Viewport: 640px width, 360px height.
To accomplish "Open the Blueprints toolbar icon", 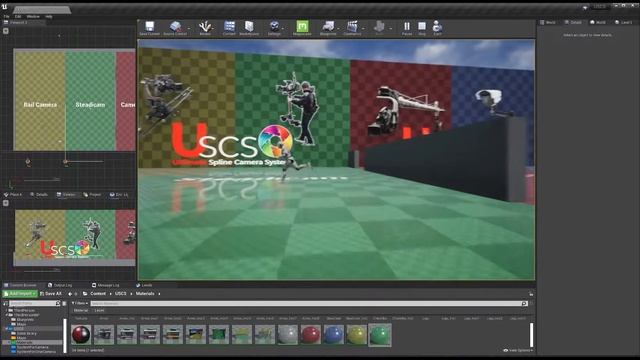I will 328,27.
